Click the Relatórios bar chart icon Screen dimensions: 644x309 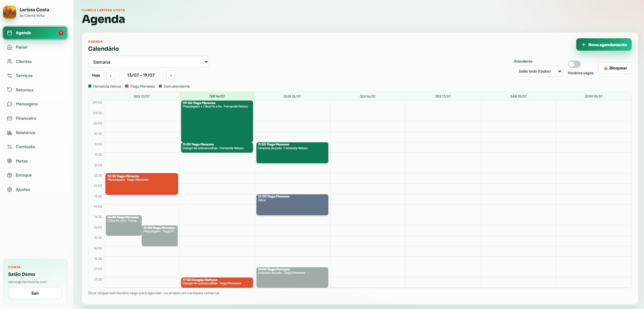point(10,133)
